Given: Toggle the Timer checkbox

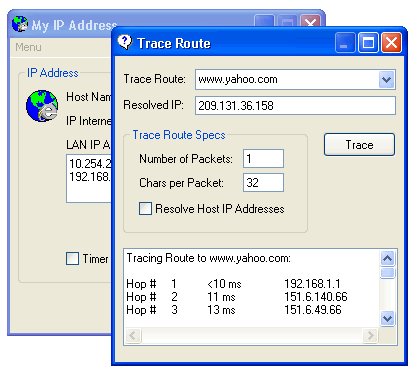Looking at the screenshot, I should pos(72,259).
